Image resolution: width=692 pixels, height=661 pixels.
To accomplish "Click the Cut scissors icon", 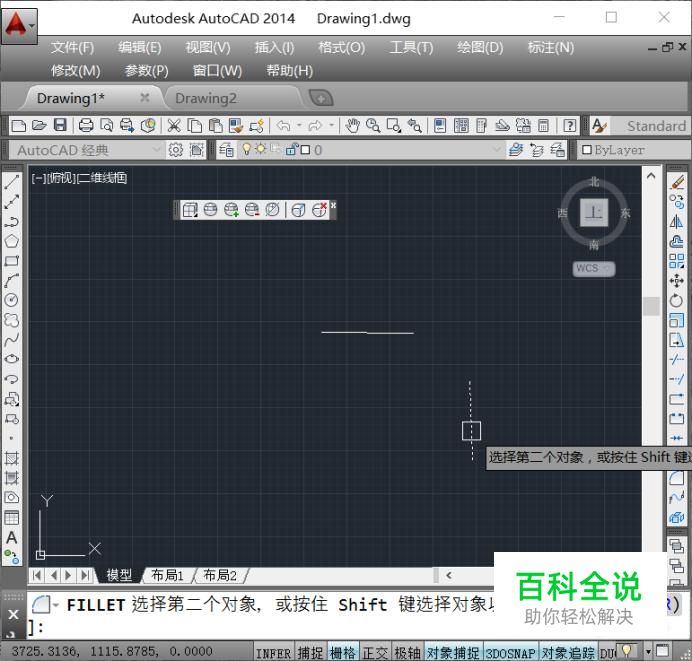I will (174, 126).
